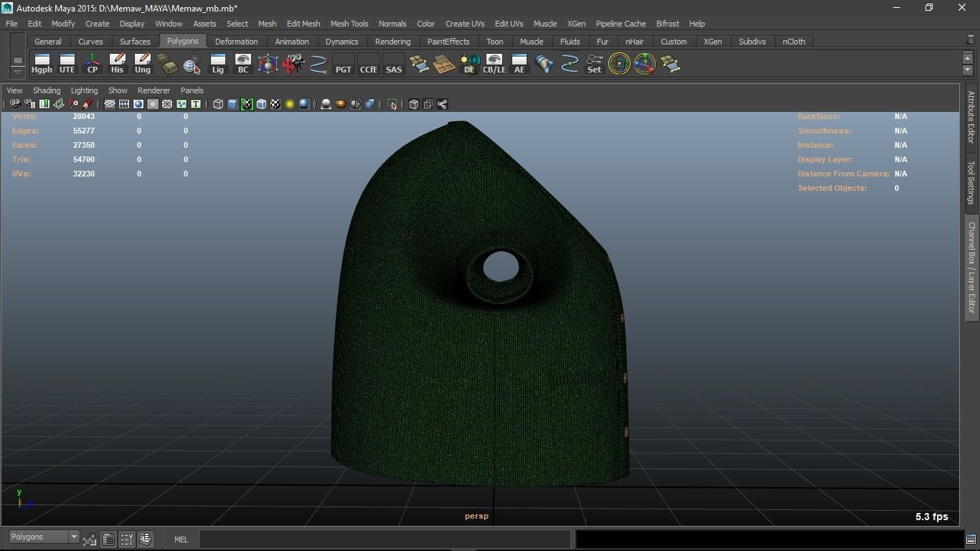The width and height of the screenshot is (980, 551).
Task: Open the Polygons menu set dropdown
Action: [x=44, y=537]
